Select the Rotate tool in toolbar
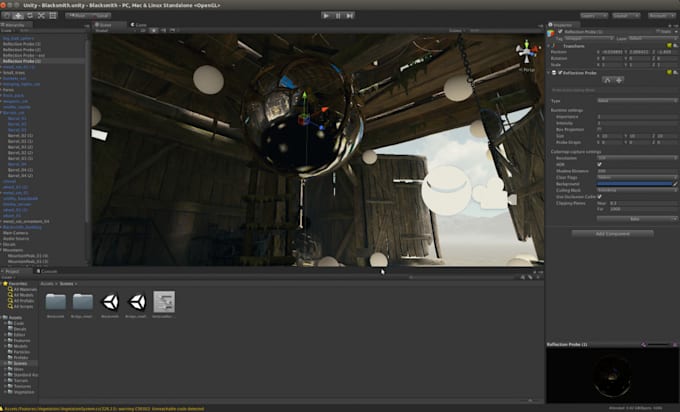 (30, 16)
